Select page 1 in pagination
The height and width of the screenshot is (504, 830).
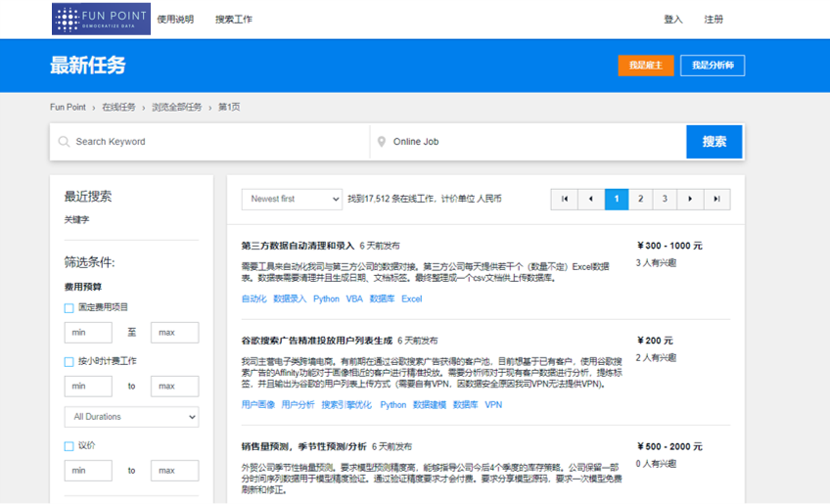tap(617, 199)
